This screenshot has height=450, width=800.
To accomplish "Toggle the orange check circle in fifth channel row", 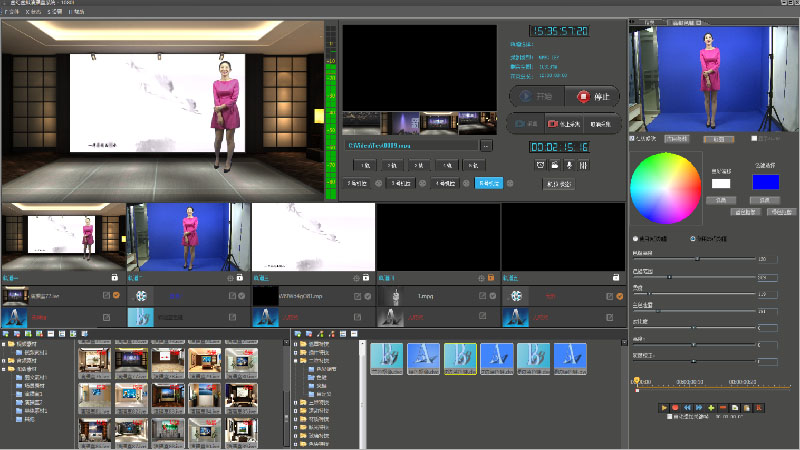I will (619, 296).
